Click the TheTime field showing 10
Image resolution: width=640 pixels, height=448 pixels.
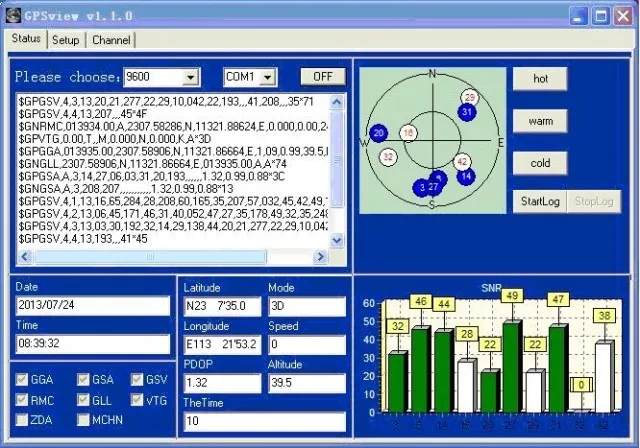click(x=265, y=421)
